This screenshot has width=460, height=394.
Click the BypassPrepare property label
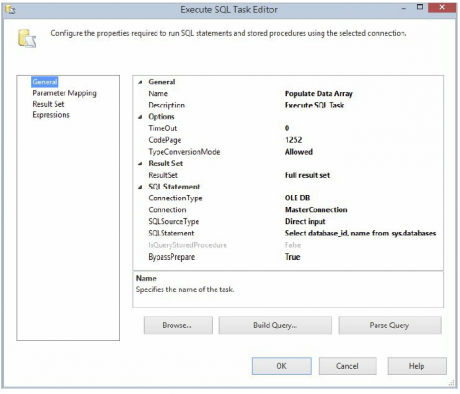pyautogui.click(x=172, y=257)
